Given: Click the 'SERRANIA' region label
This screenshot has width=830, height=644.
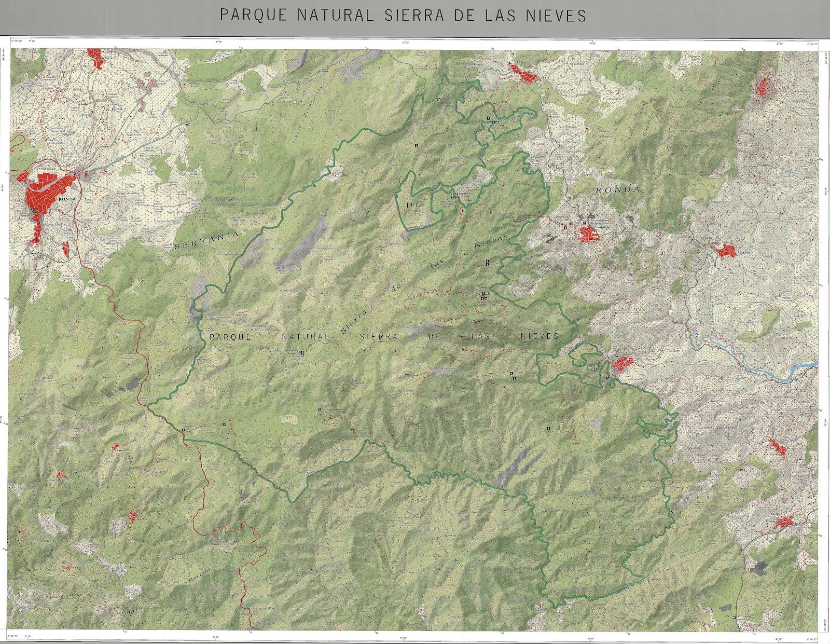Looking at the screenshot, I should (x=206, y=239).
